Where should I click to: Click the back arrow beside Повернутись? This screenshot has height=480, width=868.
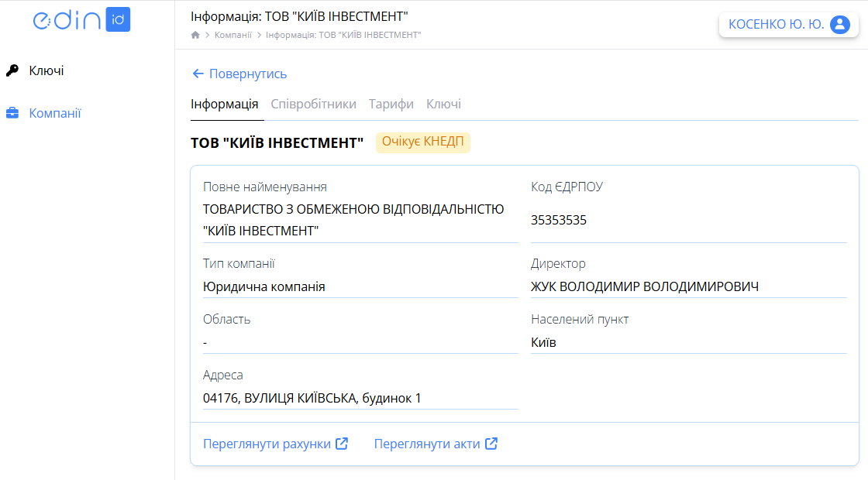pyautogui.click(x=196, y=73)
